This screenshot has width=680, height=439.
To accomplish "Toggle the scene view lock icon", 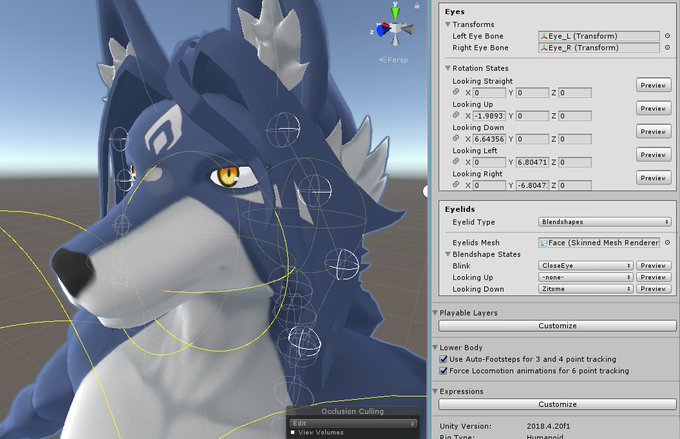I will tap(417, 6).
